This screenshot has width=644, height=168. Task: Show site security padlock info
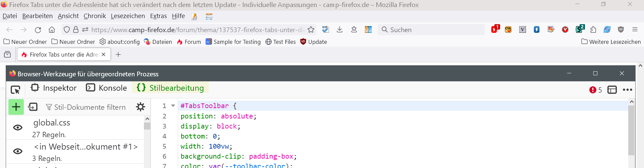pyautogui.click(x=76, y=30)
